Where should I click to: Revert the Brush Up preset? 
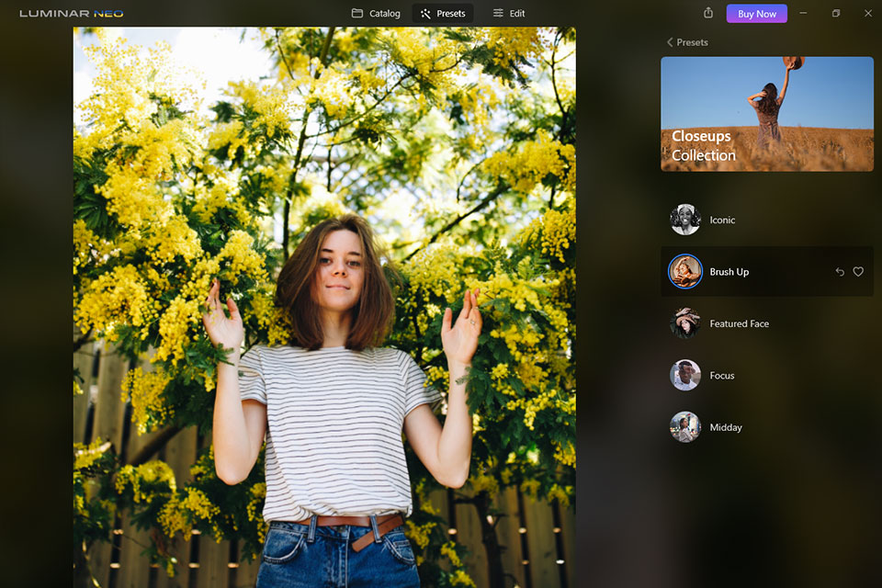pos(840,272)
